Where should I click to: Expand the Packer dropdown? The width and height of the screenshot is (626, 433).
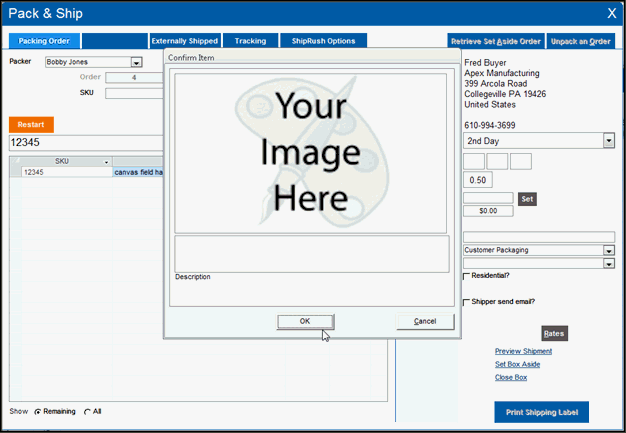click(x=137, y=62)
